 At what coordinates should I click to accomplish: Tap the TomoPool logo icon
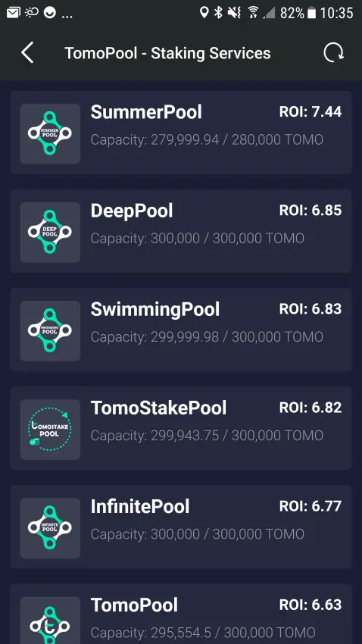pyautogui.click(x=50, y=621)
